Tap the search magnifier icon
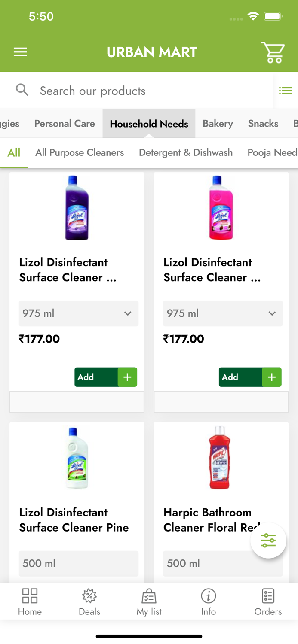This screenshot has height=644, width=298. 22,90
